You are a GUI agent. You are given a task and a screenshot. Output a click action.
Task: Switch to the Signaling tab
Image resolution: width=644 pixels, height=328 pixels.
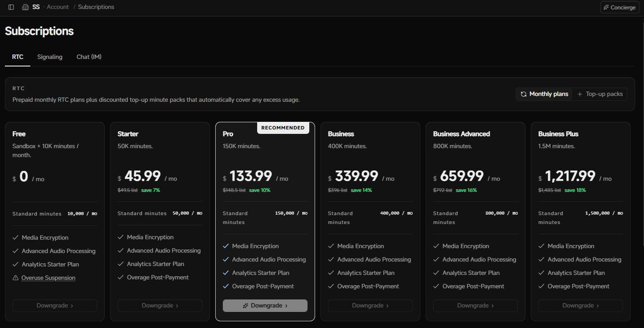click(50, 57)
